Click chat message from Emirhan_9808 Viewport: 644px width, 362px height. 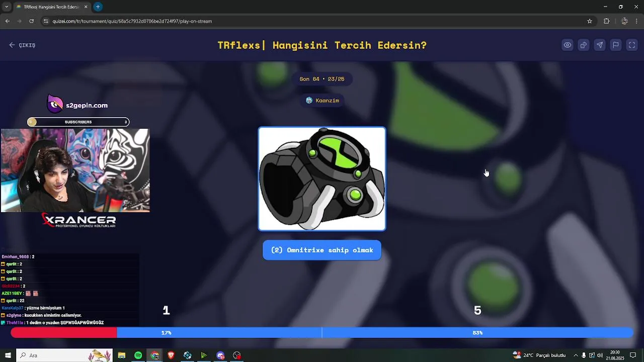click(x=18, y=257)
